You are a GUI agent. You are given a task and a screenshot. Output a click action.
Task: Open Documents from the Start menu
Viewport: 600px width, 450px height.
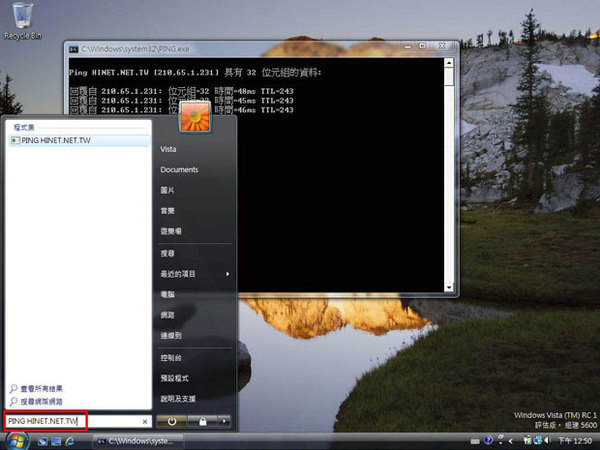pos(179,170)
